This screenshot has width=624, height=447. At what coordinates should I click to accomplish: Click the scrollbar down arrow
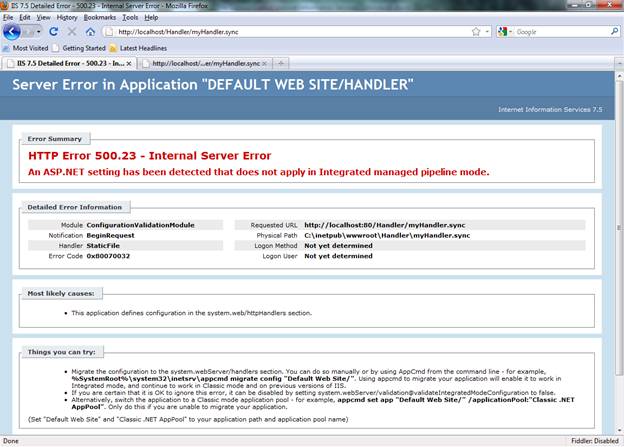pos(619,430)
